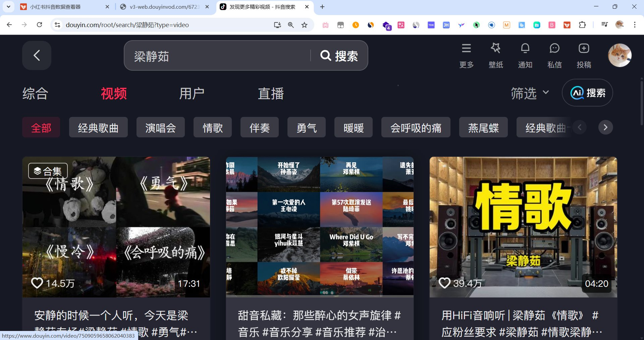Select the 视频 tab
This screenshot has height=340, width=644.
point(114,93)
